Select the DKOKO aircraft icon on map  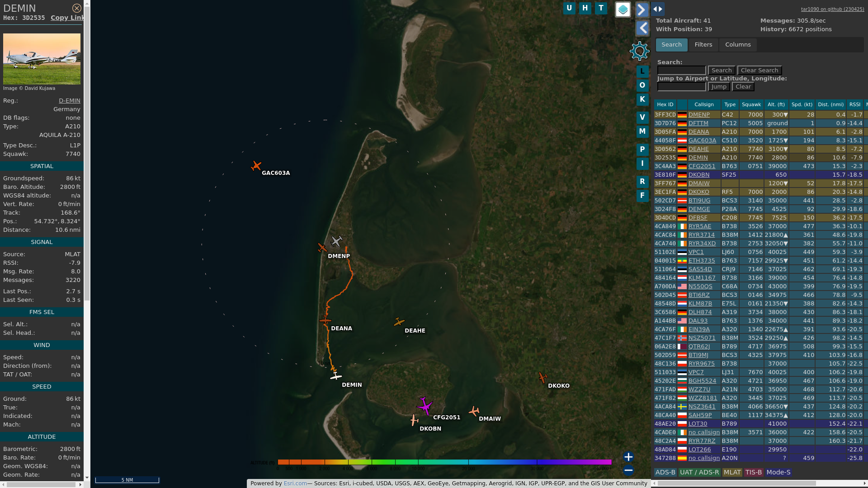[542, 377]
